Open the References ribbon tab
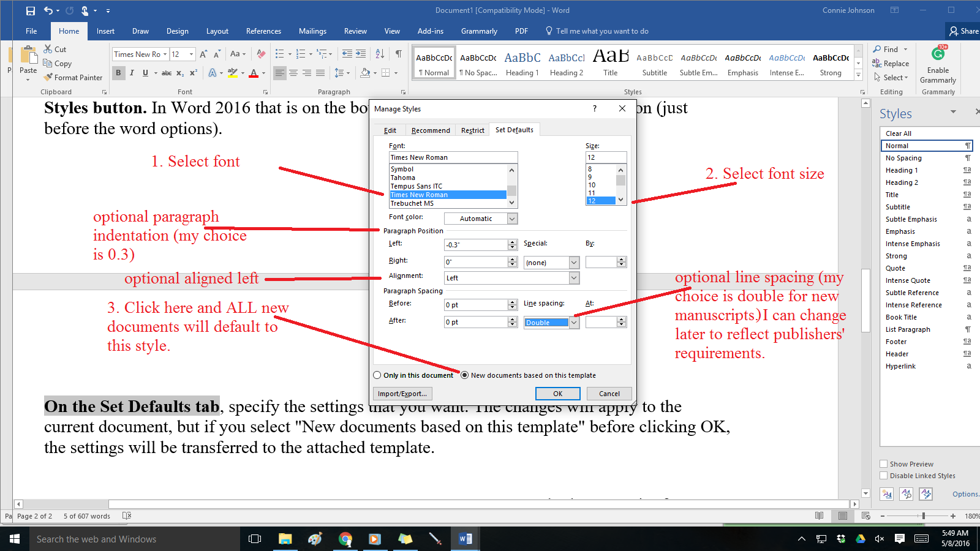 pyautogui.click(x=263, y=31)
